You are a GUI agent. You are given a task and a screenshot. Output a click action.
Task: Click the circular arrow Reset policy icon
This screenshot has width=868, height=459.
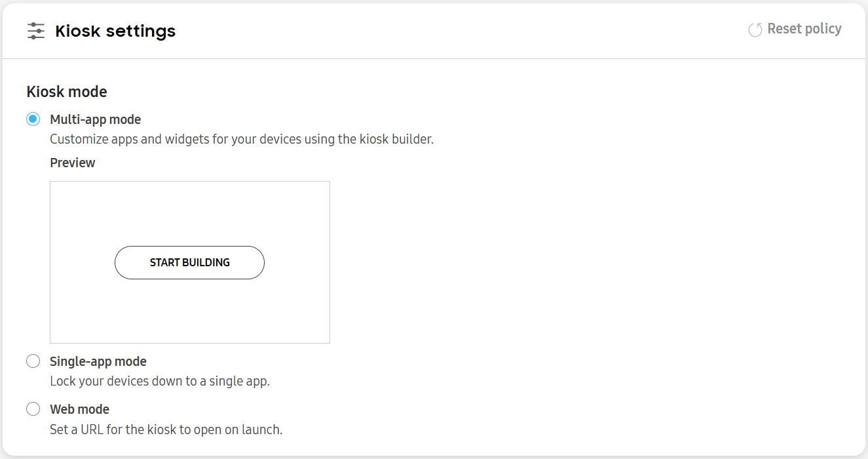pos(755,30)
